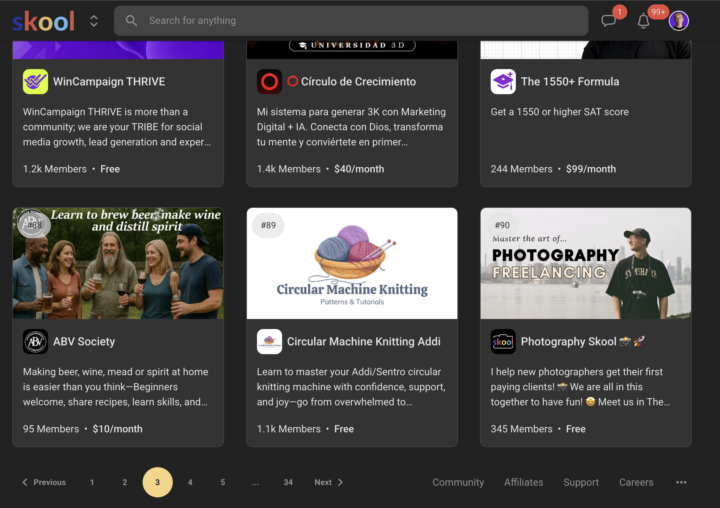This screenshot has width=720, height=508.
Task: Click '1.4k Members' text
Action: coord(288,169)
